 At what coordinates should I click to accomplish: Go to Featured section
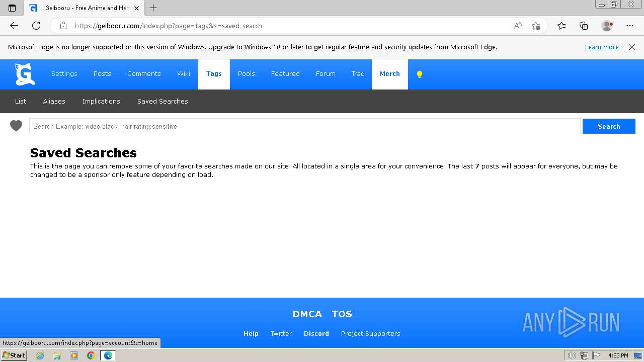click(285, 74)
